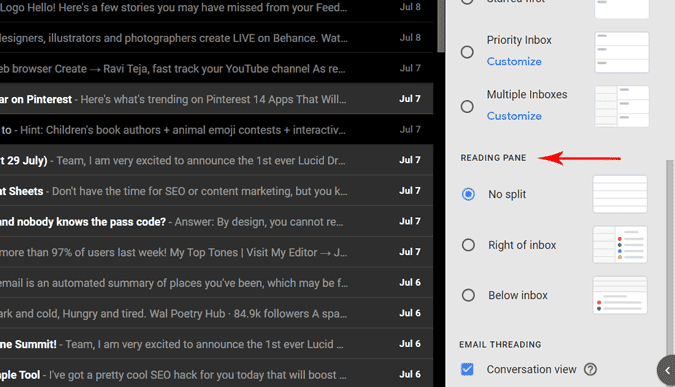Open help icon next to Conversation view

click(590, 369)
